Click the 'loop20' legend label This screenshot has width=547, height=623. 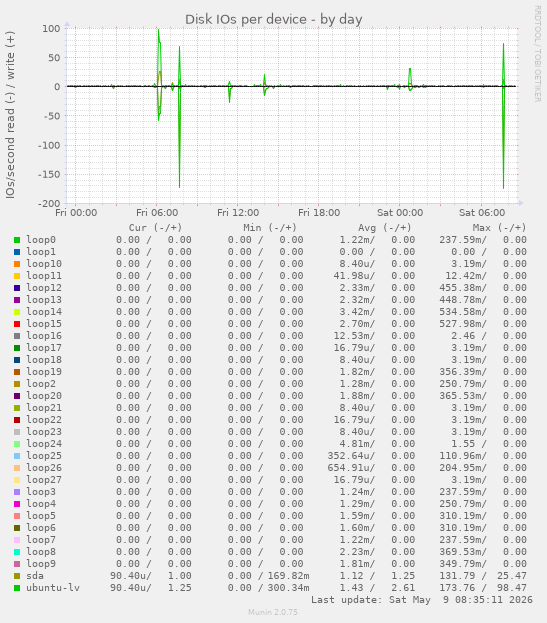(x=44, y=396)
